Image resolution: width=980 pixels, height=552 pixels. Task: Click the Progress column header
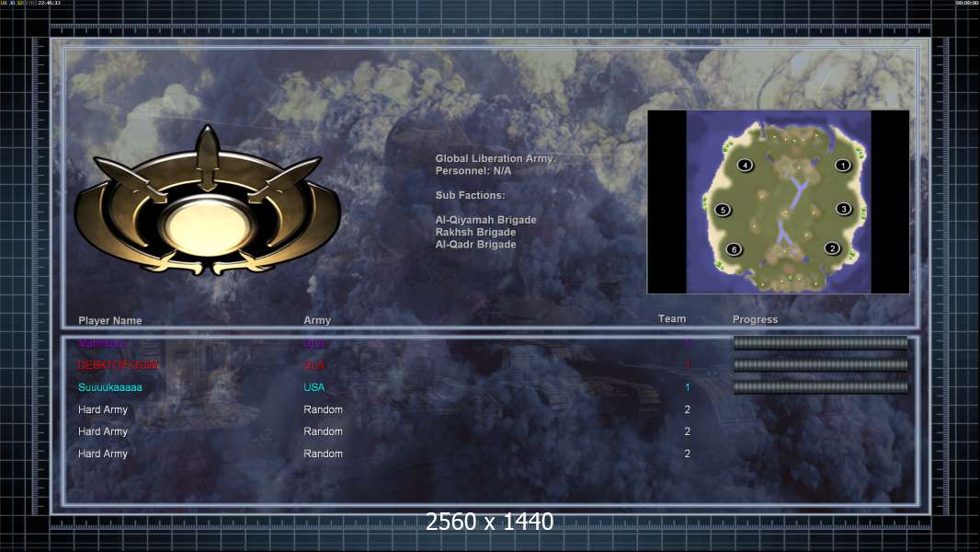755,319
